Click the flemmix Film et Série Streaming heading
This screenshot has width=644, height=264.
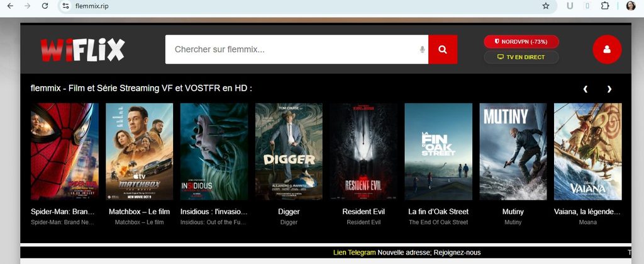[142, 88]
